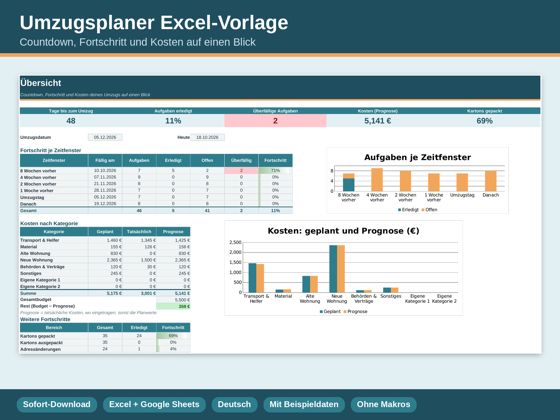Select the red overdue tasks tile showing 2
This screenshot has height=420, width=560.
(275, 121)
